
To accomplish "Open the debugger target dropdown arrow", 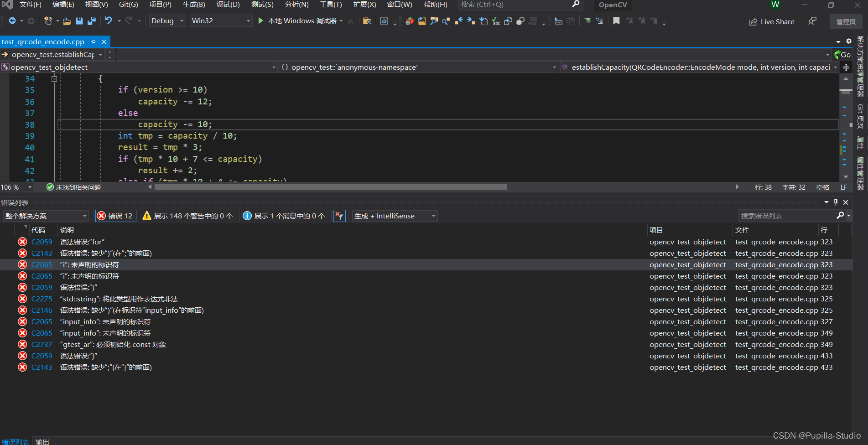I will click(341, 21).
